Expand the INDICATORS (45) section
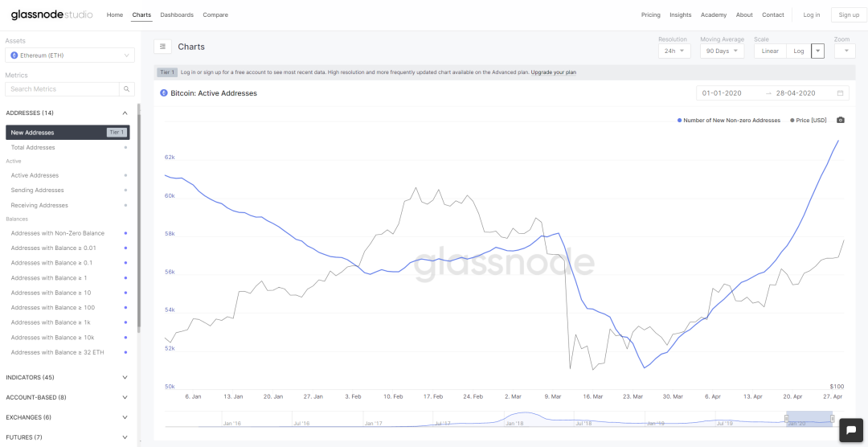Viewport: 868px width, 447px height. point(67,377)
